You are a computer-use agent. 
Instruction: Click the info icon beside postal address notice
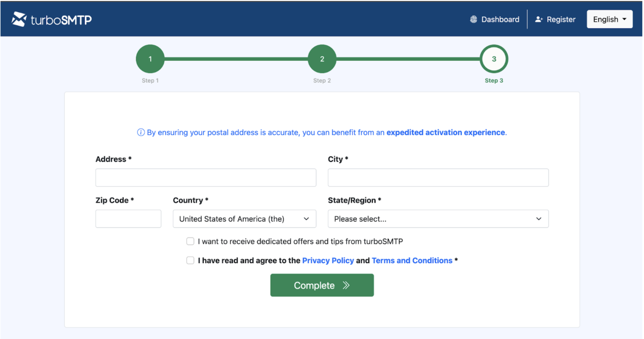[141, 132]
